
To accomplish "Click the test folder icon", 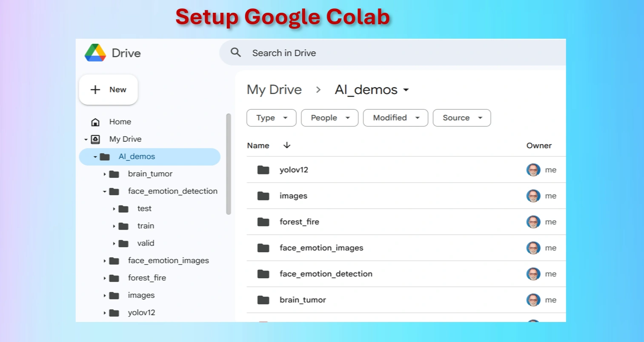I will [x=123, y=209].
